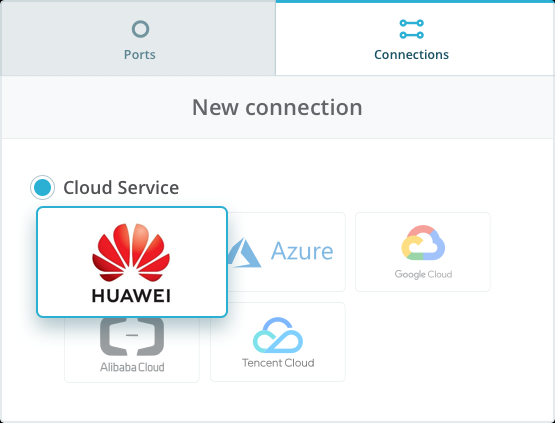Click the HUAWEI wordmark text
Screen dimensions: 555x423
[131, 296]
